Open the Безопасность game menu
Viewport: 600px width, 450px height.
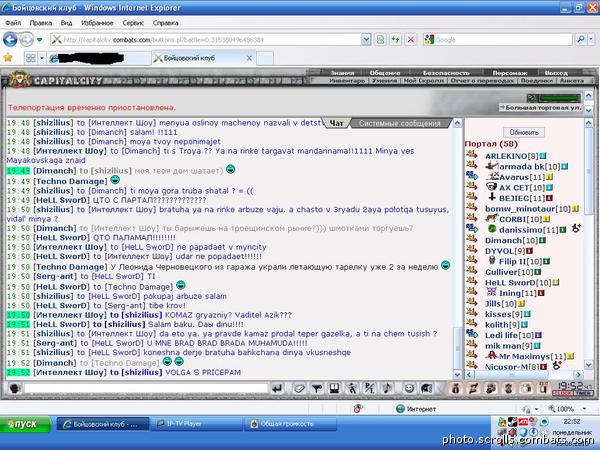pos(446,73)
